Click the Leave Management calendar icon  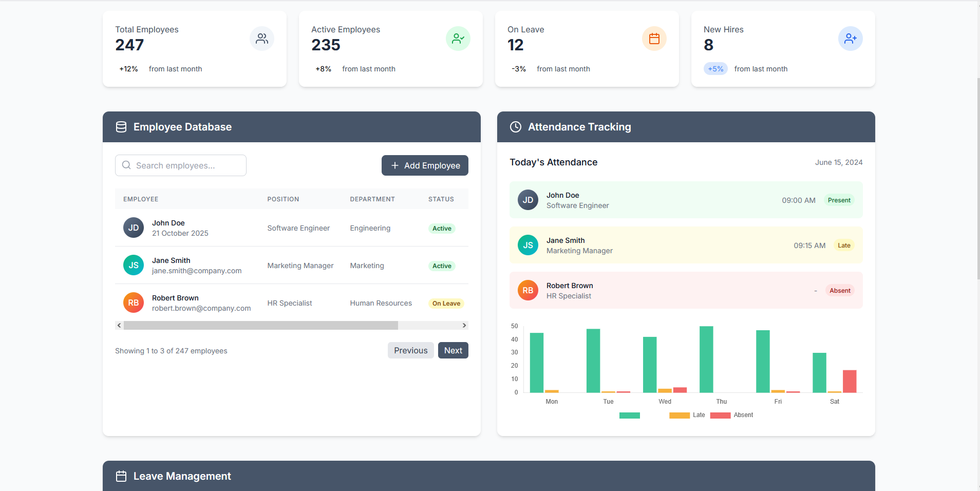pos(121,476)
